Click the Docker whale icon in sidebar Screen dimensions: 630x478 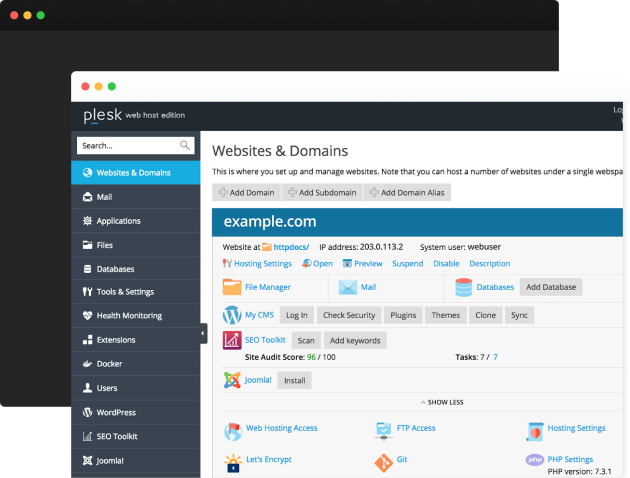point(87,364)
